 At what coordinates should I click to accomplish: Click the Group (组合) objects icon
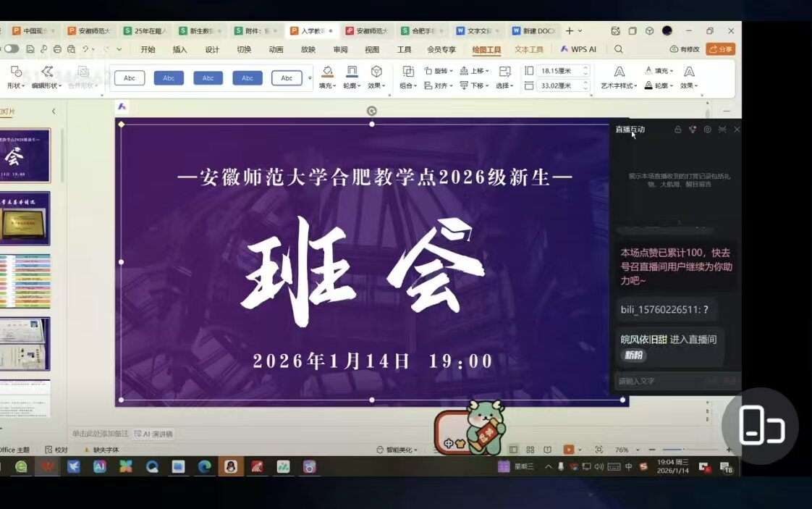point(408,72)
